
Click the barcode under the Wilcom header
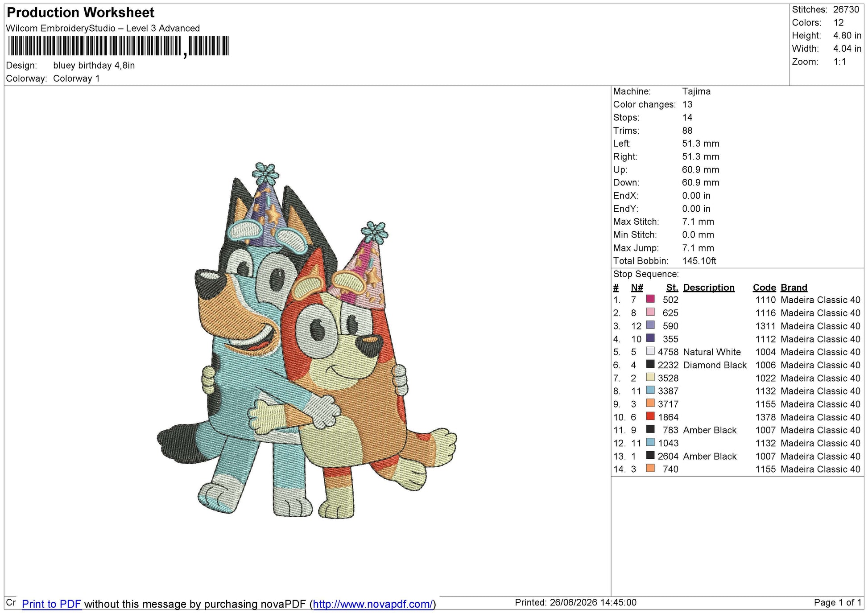(x=118, y=46)
